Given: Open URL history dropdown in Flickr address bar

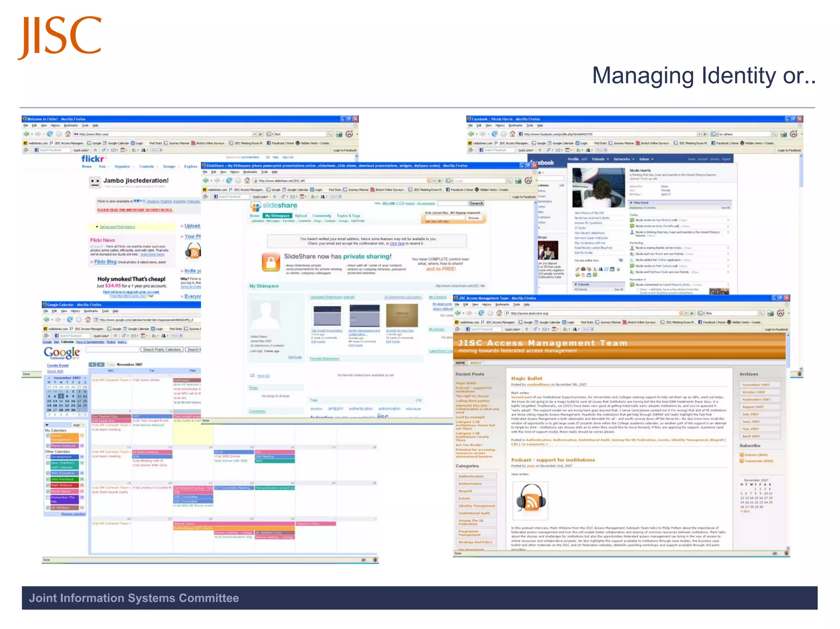Looking at the screenshot, I should point(254,134).
